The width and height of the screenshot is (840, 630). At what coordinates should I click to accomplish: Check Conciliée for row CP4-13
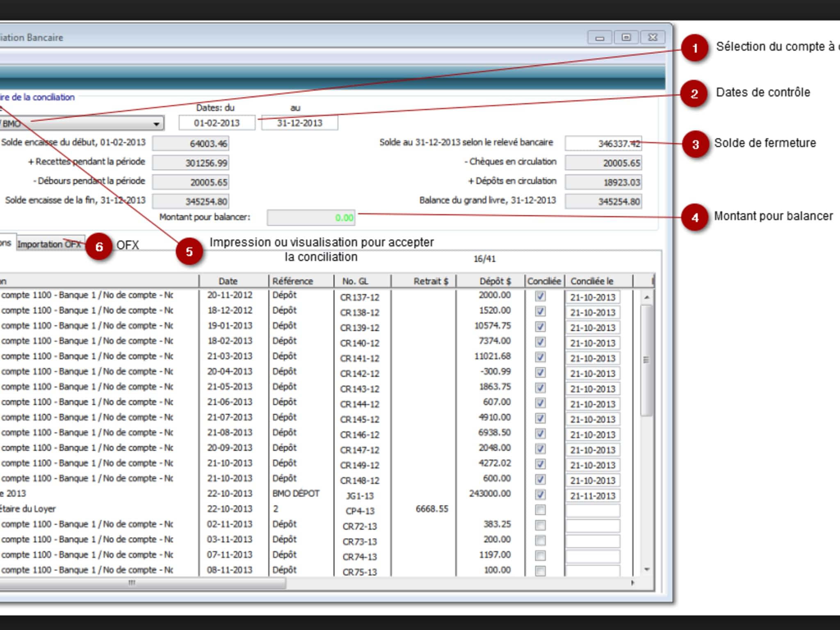[541, 510]
